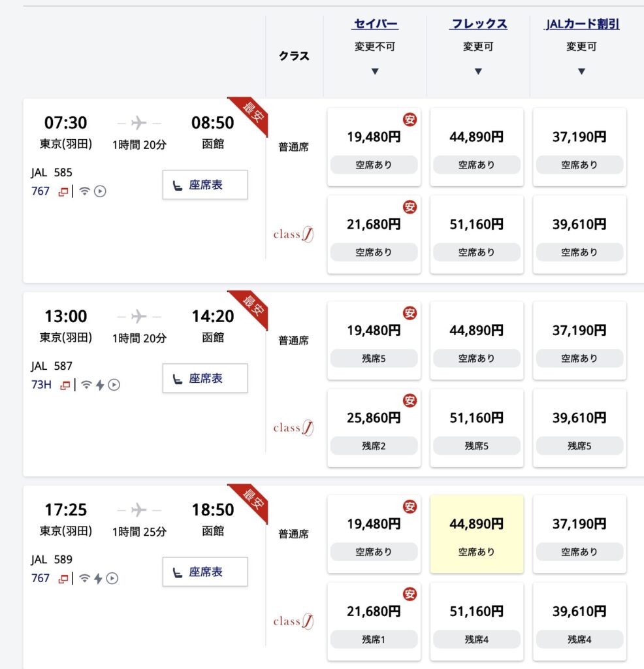Select highlighted 44,890円 flex fare on 17:25 flight
The height and width of the screenshot is (669, 644).
tap(477, 534)
